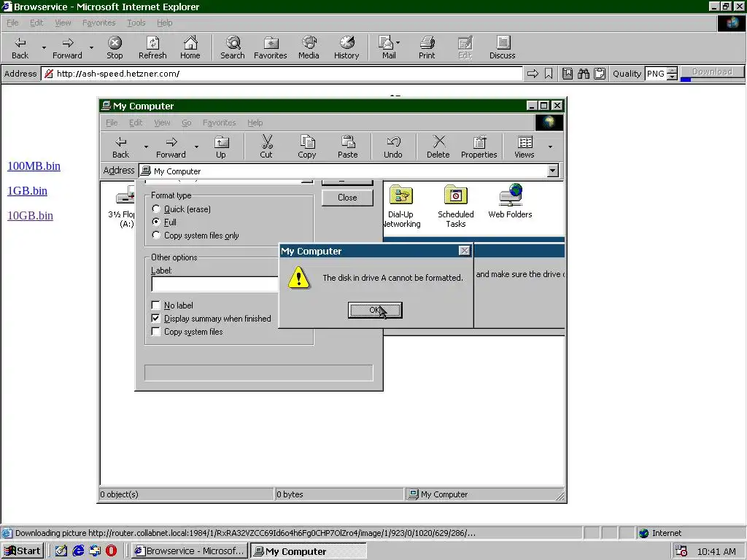The height and width of the screenshot is (560, 747).
Task: Click the Media toolbar button
Action: [309, 47]
